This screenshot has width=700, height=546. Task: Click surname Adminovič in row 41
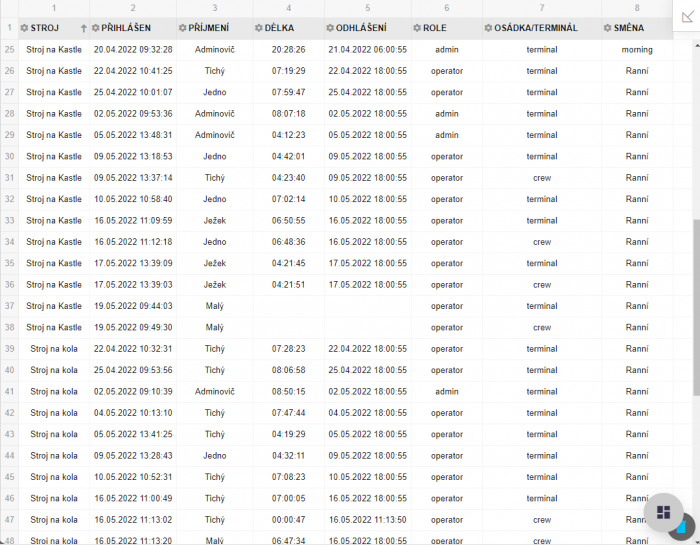pos(215,392)
